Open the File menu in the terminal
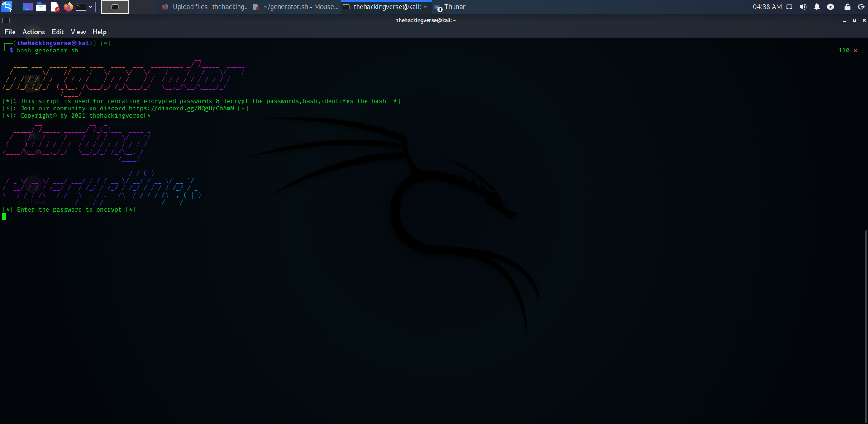The height and width of the screenshot is (424, 868). (10, 32)
